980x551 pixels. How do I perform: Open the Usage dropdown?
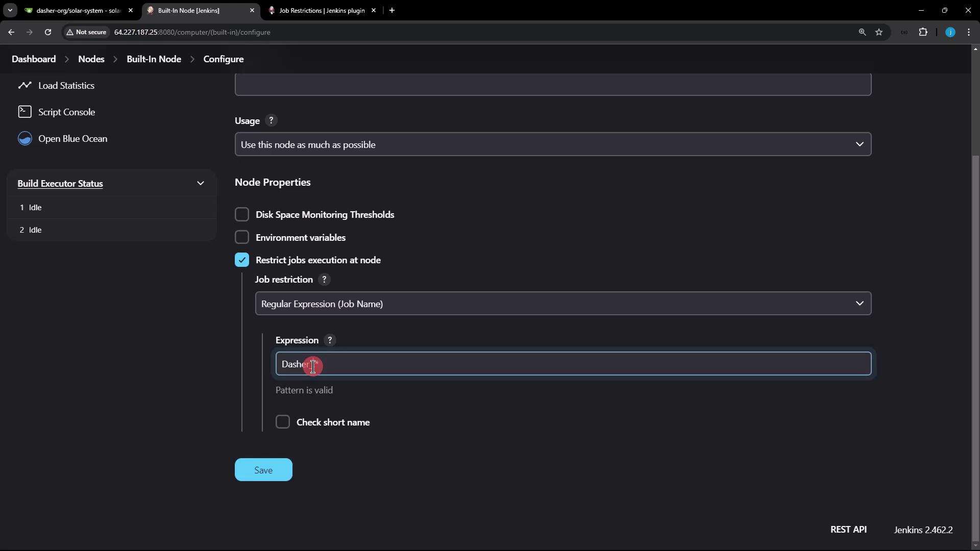pos(553,145)
